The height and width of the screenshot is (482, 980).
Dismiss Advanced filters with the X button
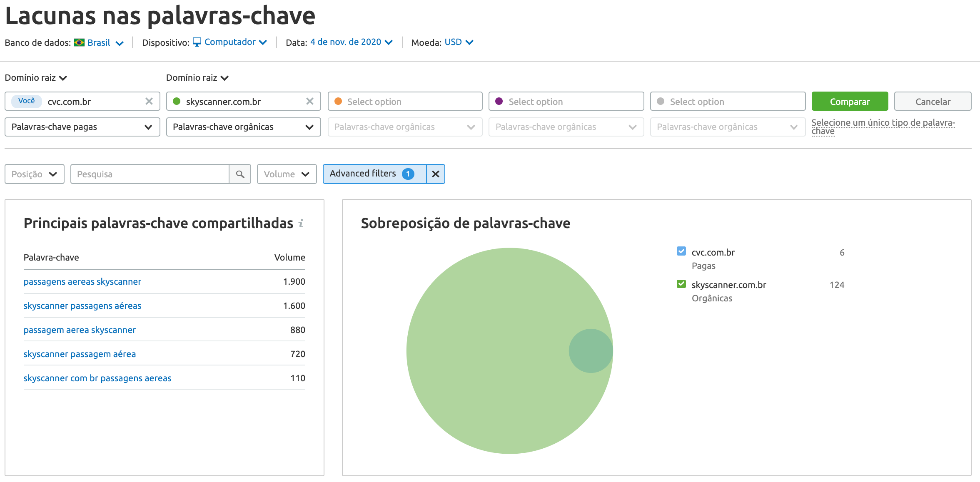point(435,174)
